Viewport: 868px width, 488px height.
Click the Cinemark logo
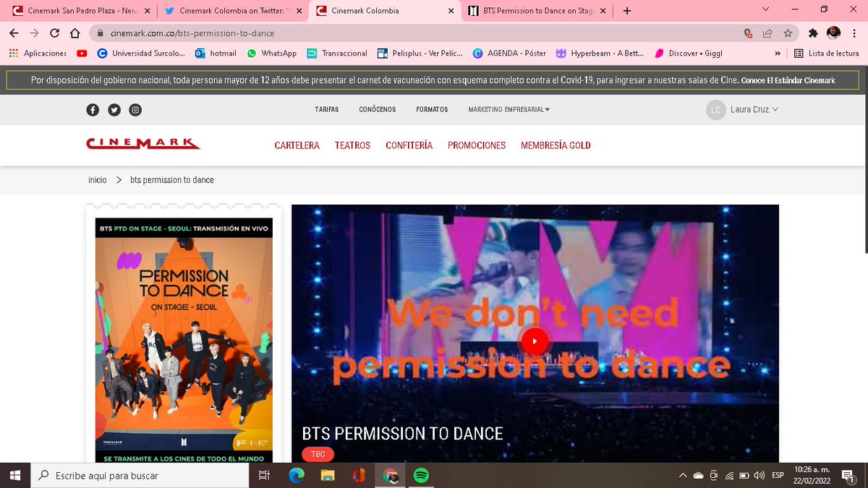click(142, 144)
